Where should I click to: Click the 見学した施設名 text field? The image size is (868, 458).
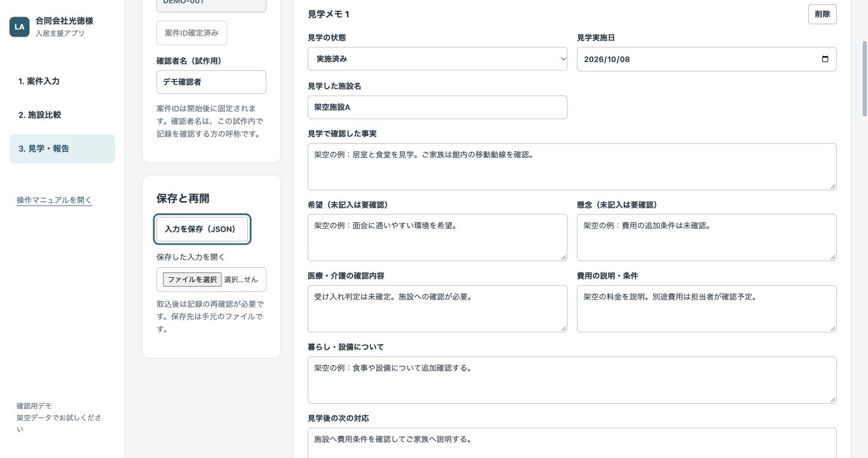438,107
